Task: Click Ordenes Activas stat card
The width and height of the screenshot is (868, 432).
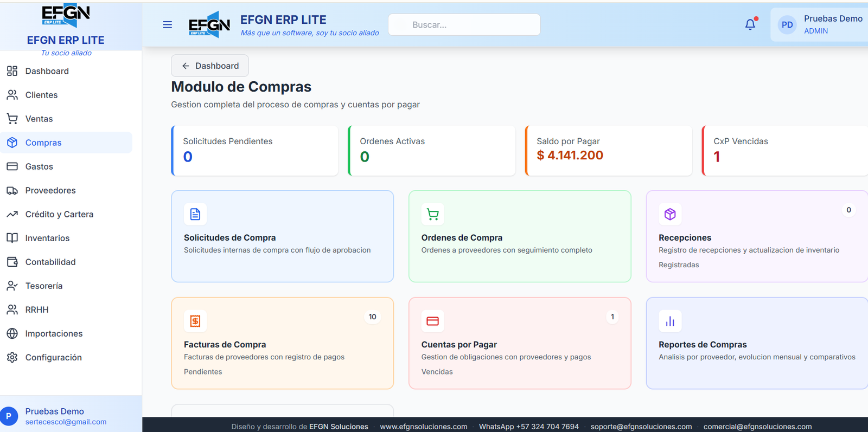Action: coord(432,151)
